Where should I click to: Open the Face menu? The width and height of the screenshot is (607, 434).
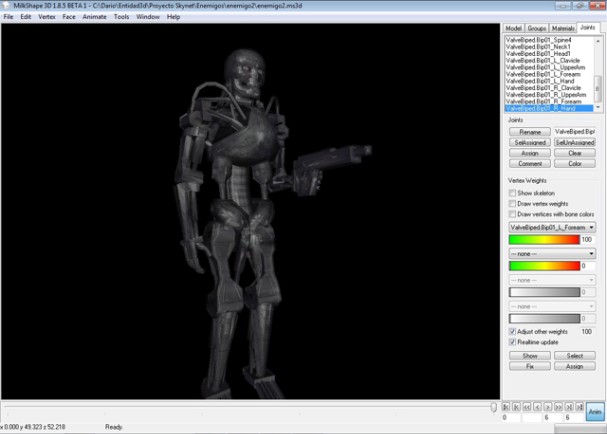pos(69,17)
